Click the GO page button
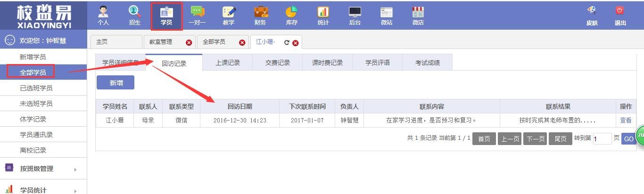 click(x=628, y=139)
